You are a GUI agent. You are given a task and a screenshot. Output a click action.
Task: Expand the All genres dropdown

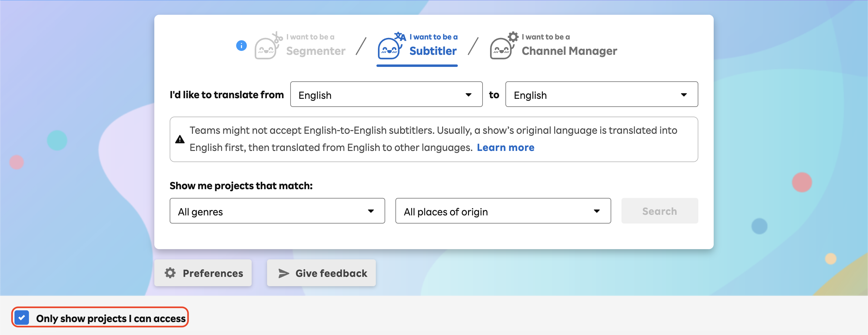[277, 211]
